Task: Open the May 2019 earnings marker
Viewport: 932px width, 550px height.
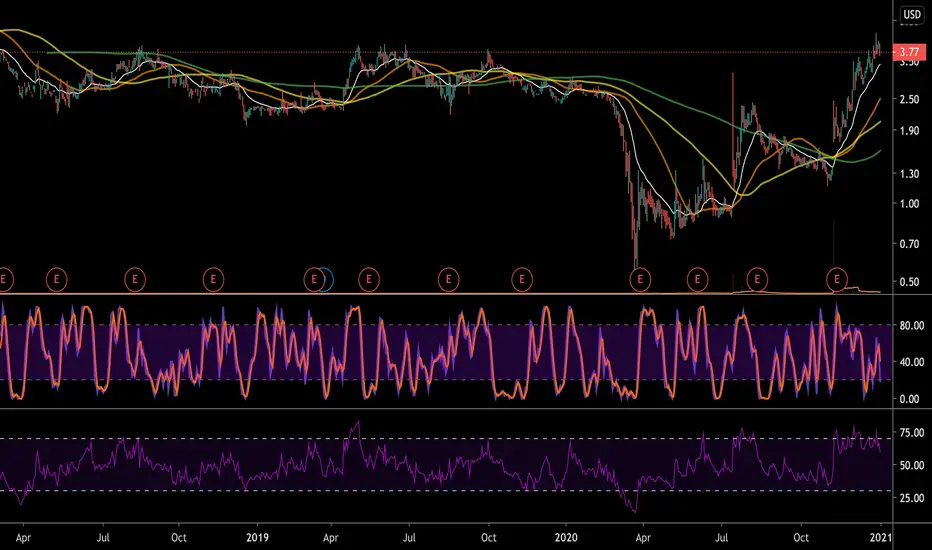Action: pyautogui.click(x=369, y=279)
